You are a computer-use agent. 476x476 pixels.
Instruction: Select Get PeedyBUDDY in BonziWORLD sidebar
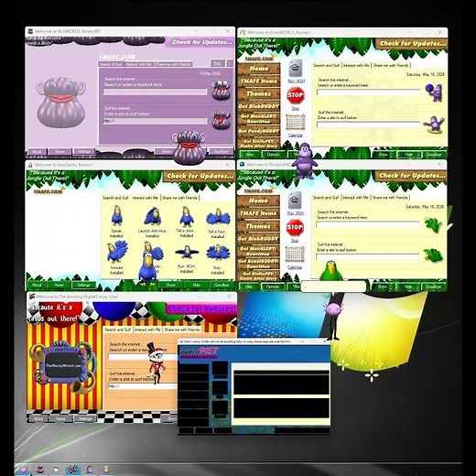click(x=259, y=131)
